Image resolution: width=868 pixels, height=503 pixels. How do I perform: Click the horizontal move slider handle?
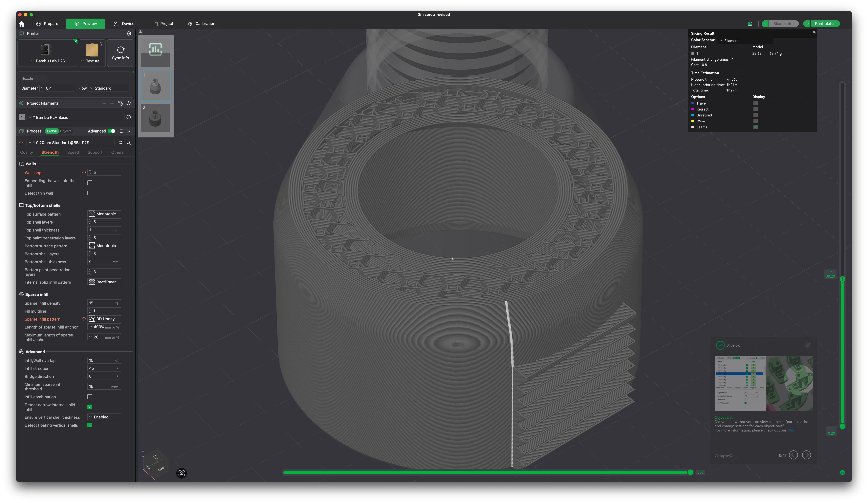coord(690,472)
